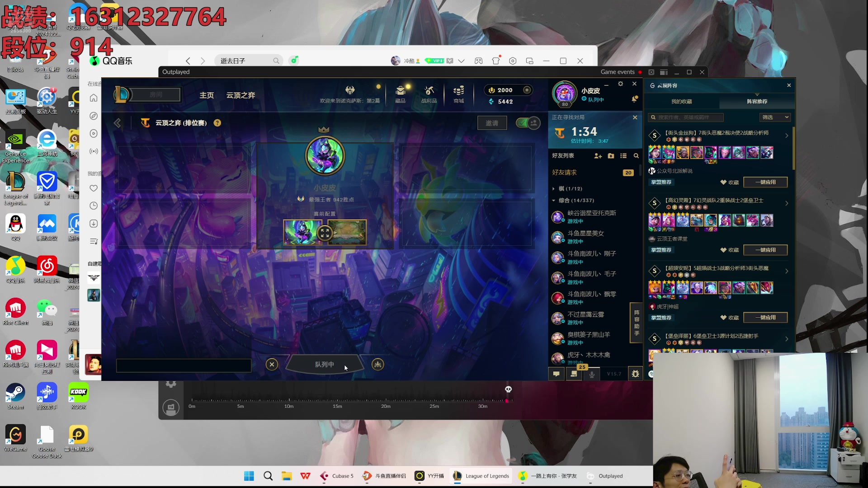Click the download icon in QQ音乐 sidebar
Screen dimensions: 868x488
click(94, 224)
